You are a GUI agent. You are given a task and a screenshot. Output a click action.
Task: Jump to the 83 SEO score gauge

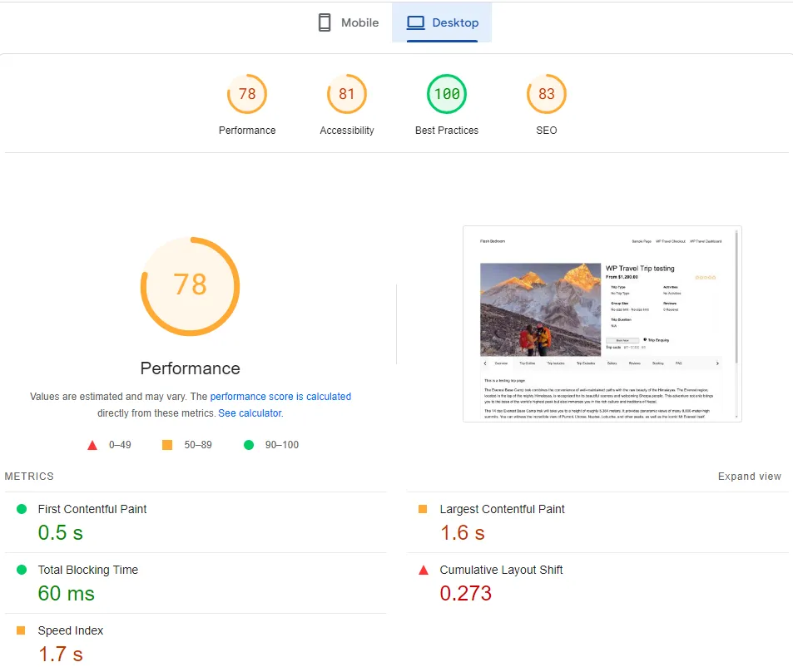[546, 94]
